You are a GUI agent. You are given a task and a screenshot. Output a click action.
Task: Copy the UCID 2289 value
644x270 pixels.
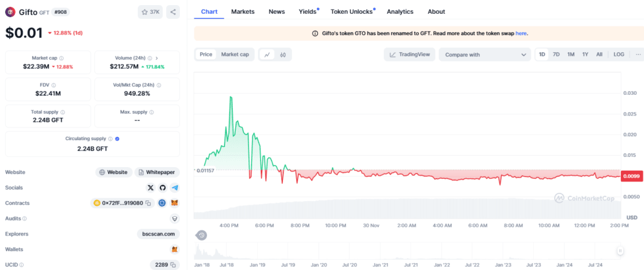[173, 265]
